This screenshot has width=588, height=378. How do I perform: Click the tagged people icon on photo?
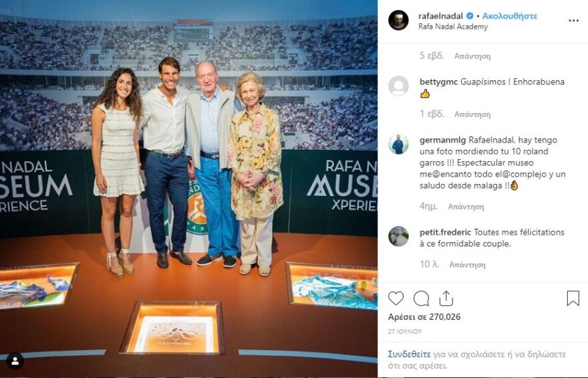[x=15, y=361]
